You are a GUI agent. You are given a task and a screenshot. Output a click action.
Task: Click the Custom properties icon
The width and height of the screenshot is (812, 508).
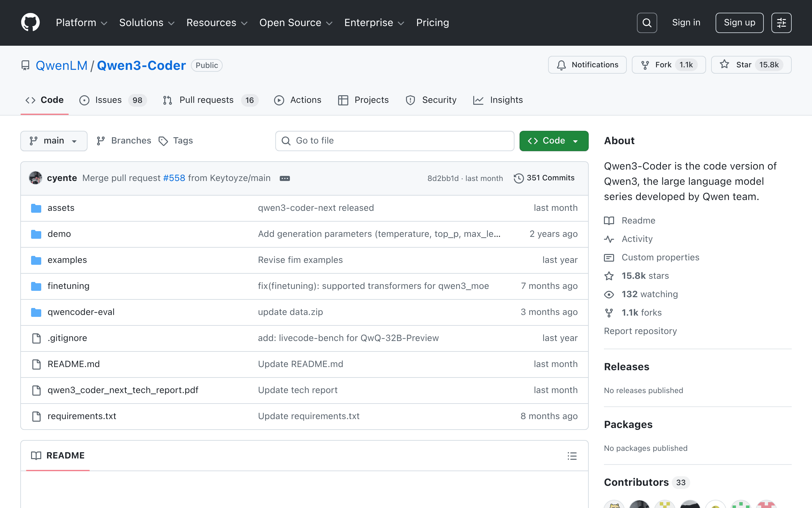pyautogui.click(x=609, y=257)
